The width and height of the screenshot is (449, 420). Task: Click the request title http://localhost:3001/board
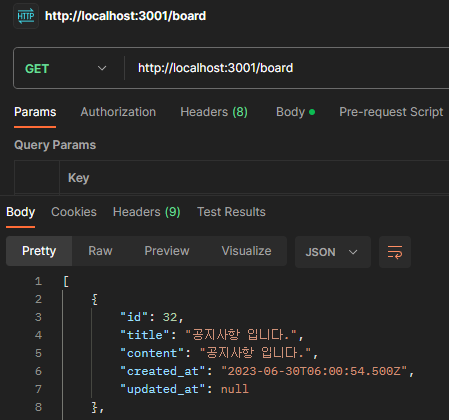pos(125,16)
